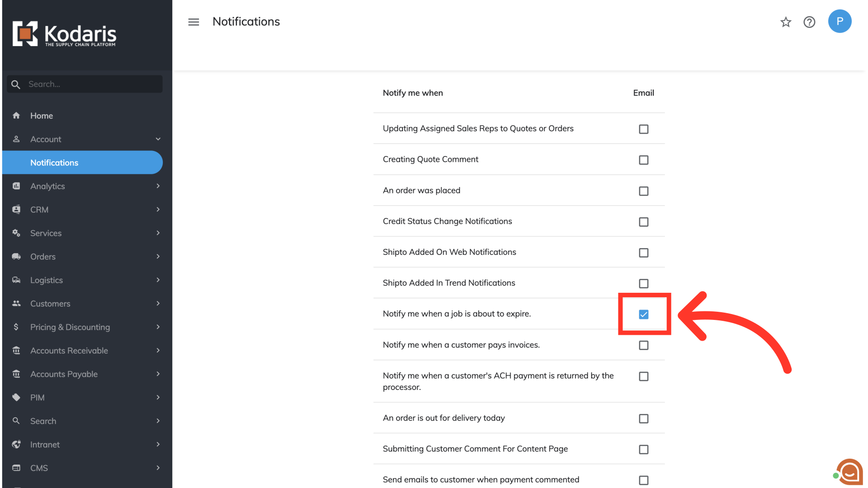Click the sidebar Search input field
The image size is (868, 488).
93,84
